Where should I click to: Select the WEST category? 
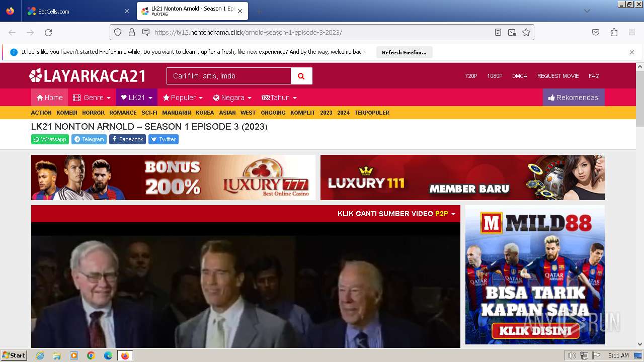tap(248, 113)
